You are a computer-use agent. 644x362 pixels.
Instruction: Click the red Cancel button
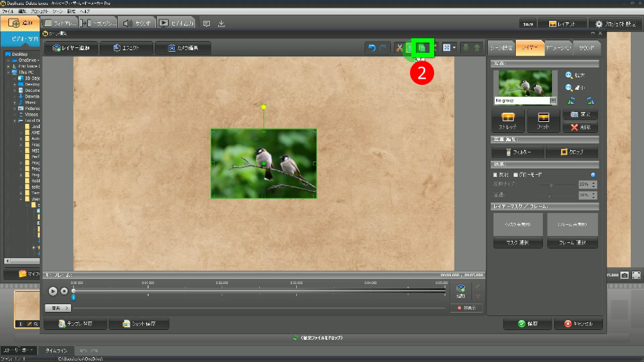point(578,324)
